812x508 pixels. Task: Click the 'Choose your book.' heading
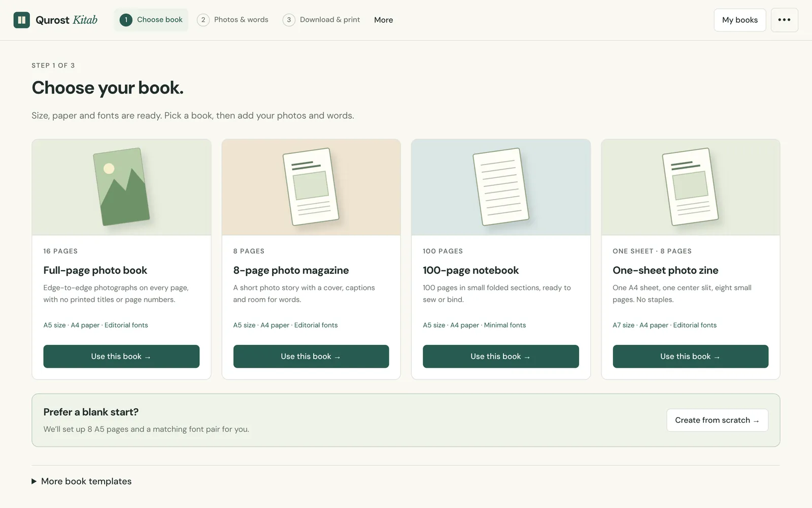pyautogui.click(x=108, y=88)
